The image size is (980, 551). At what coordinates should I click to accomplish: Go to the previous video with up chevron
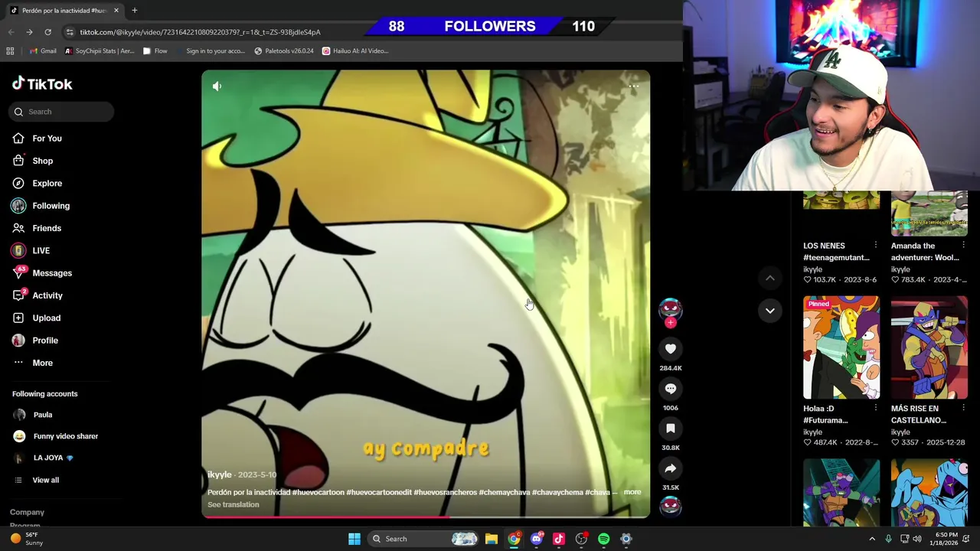coord(770,279)
